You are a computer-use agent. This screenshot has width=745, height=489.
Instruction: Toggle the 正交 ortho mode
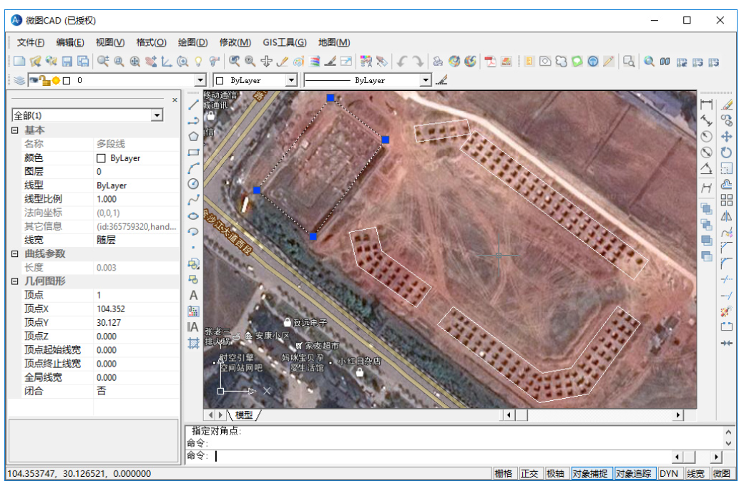click(x=529, y=474)
